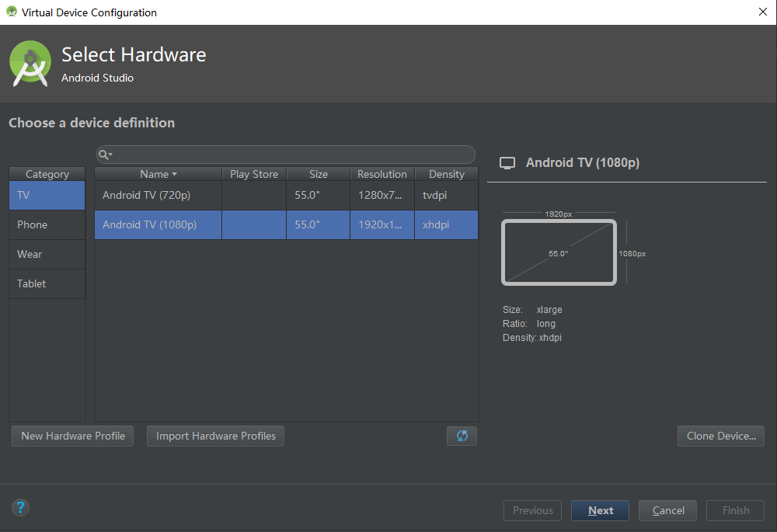
Task: Click the search magnifier icon in the search field
Action: click(x=105, y=155)
